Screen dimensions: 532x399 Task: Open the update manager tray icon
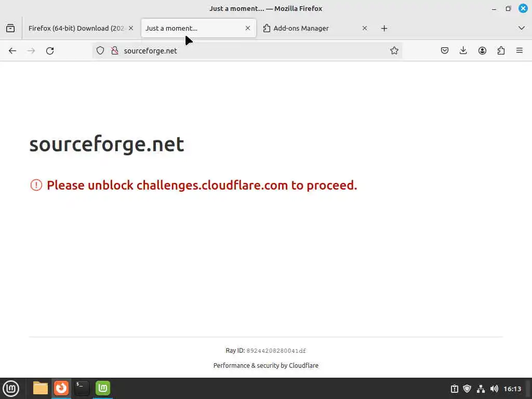[454, 389]
